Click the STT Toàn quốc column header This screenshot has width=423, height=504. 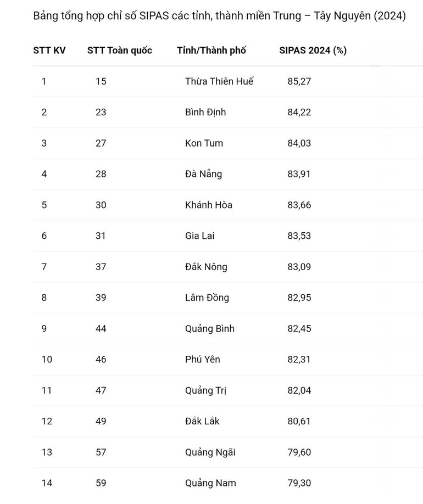coord(119,51)
